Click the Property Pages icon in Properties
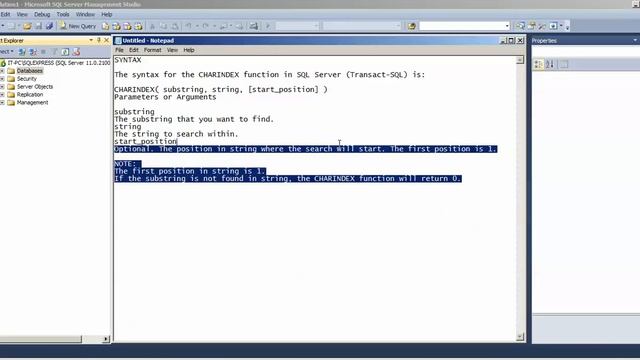 [x=564, y=64]
